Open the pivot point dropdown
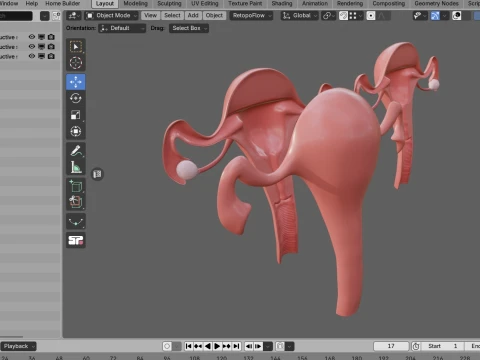 click(329, 16)
